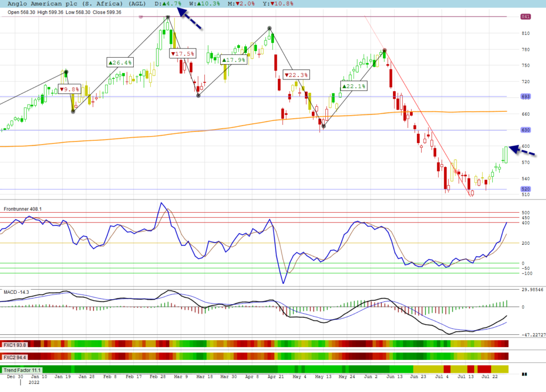Click the ▼9.8% swing label
The width and height of the screenshot is (546, 392).
click(70, 89)
